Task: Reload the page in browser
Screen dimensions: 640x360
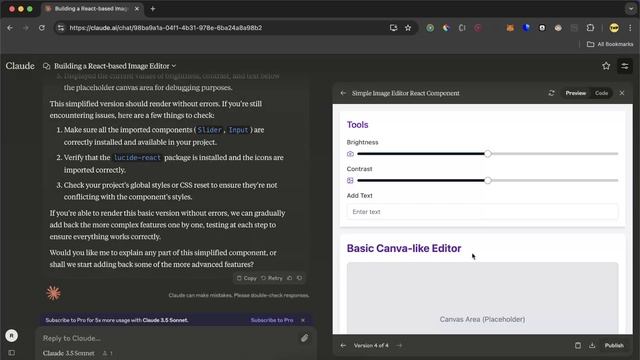Action: click(42, 28)
